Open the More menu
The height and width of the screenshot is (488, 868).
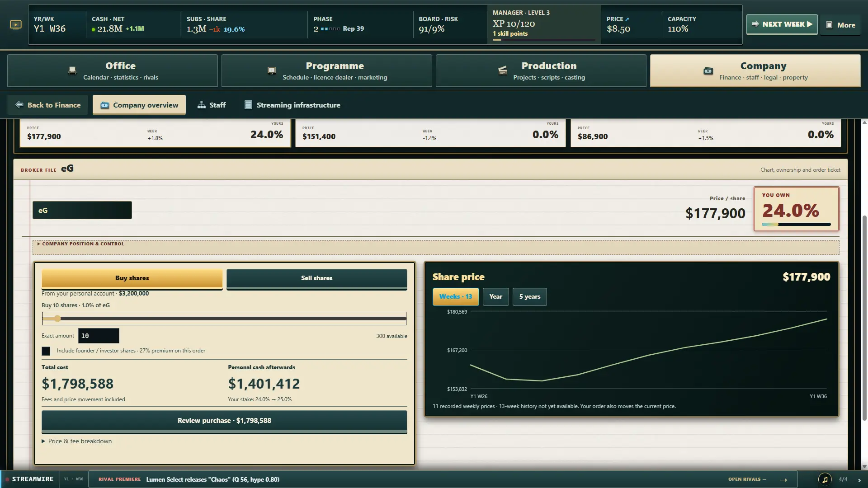tap(840, 25)
